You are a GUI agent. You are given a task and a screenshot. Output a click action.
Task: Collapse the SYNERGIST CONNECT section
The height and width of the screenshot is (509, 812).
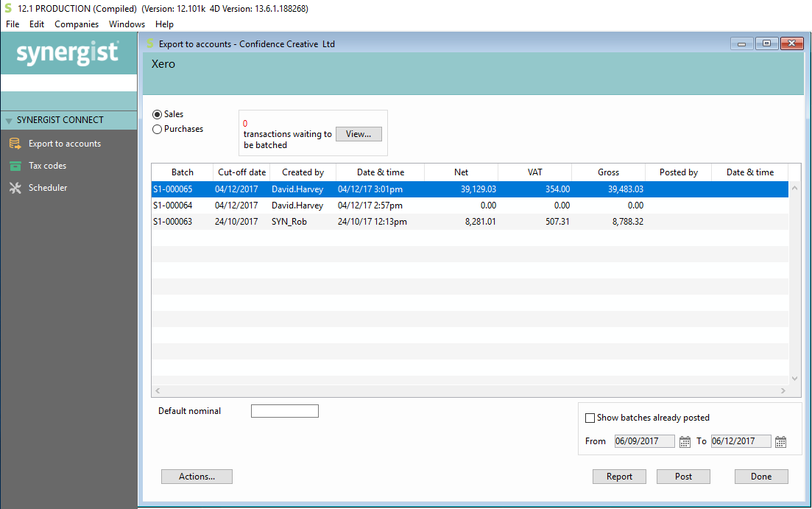tap(9, 120)
